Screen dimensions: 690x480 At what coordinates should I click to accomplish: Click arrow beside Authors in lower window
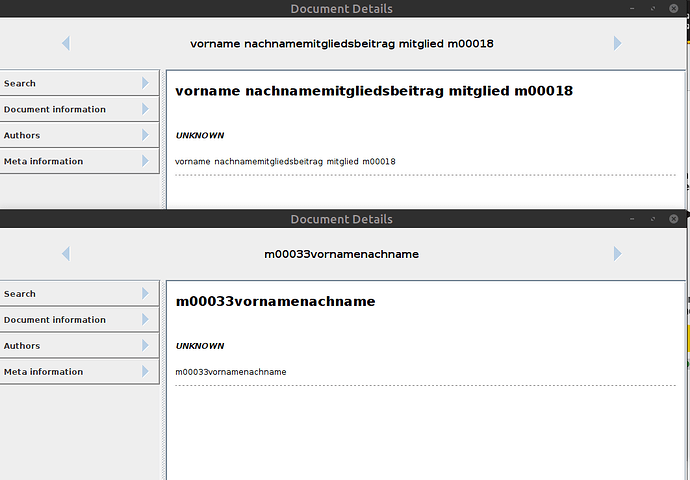pyautogui.click(x=146, y=346)
